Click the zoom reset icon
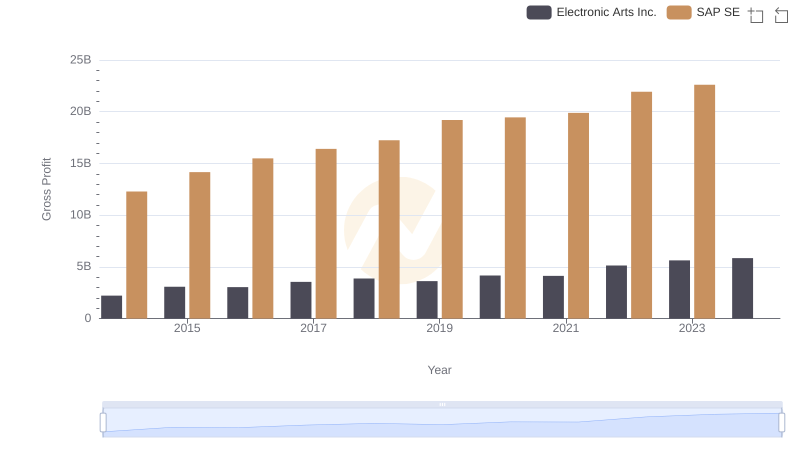 coord(781,15)
